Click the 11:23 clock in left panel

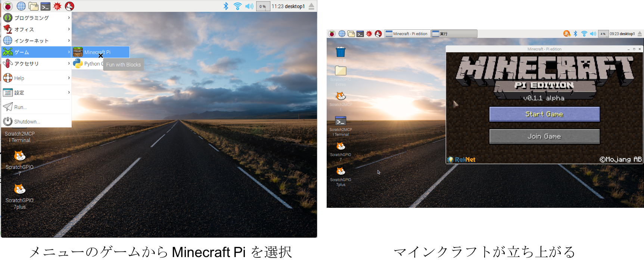point(277,6)
